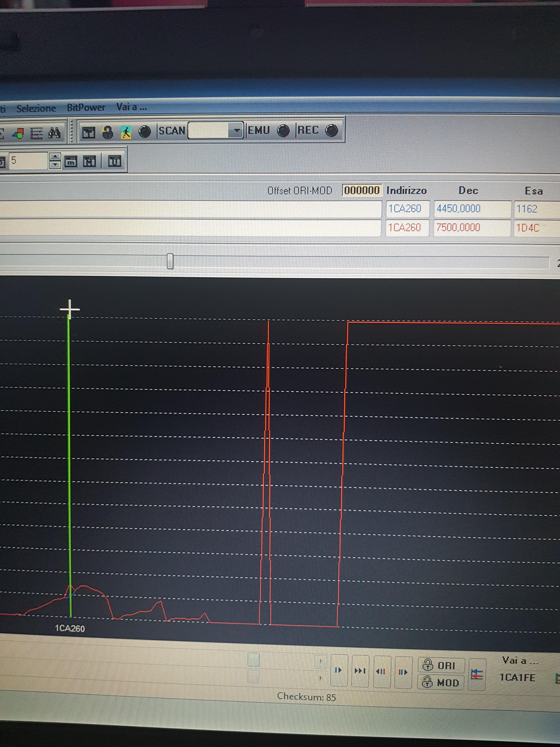
Task: Click the 1CA260 label below the graph
Action: 70,628
